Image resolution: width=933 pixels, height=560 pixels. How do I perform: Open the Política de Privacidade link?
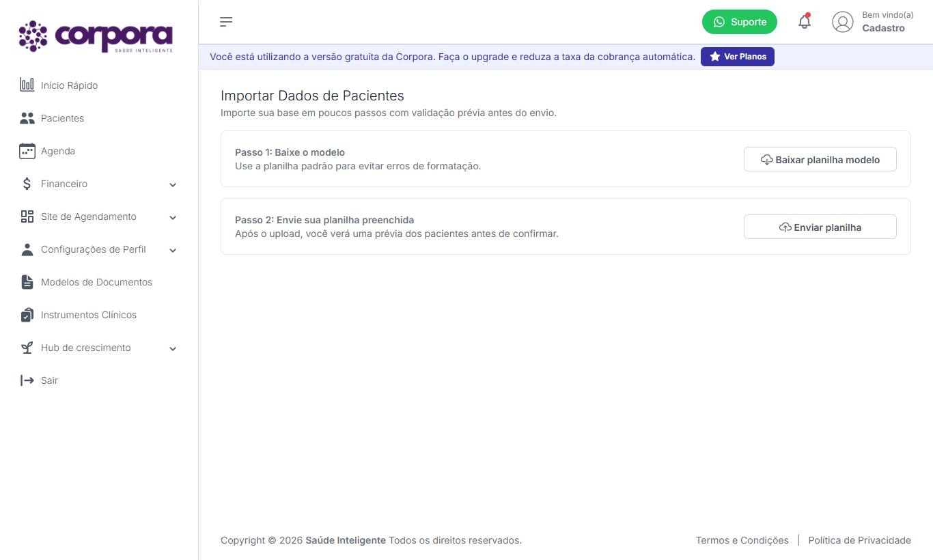pyautogui.click(x=859, y=540)
